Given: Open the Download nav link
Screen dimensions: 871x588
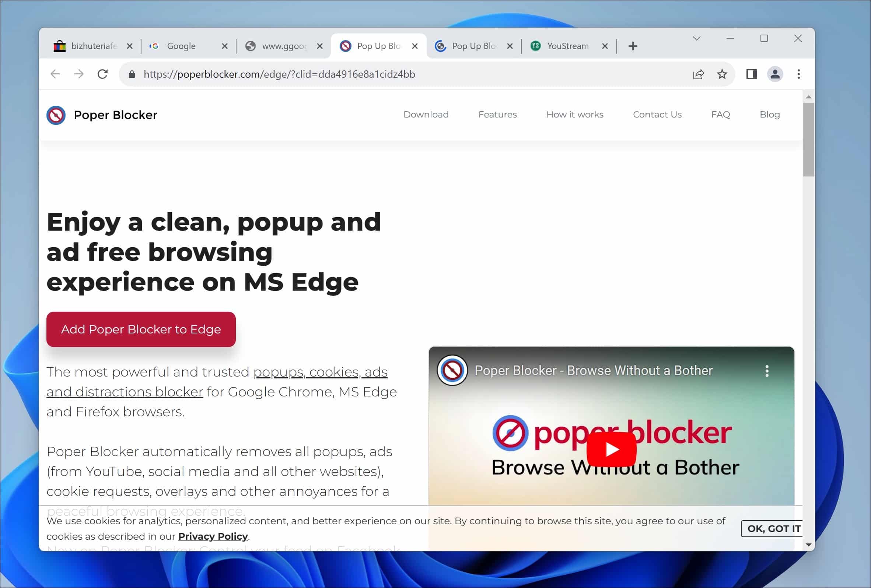Looking at the screenshot, I should (426, 115).
